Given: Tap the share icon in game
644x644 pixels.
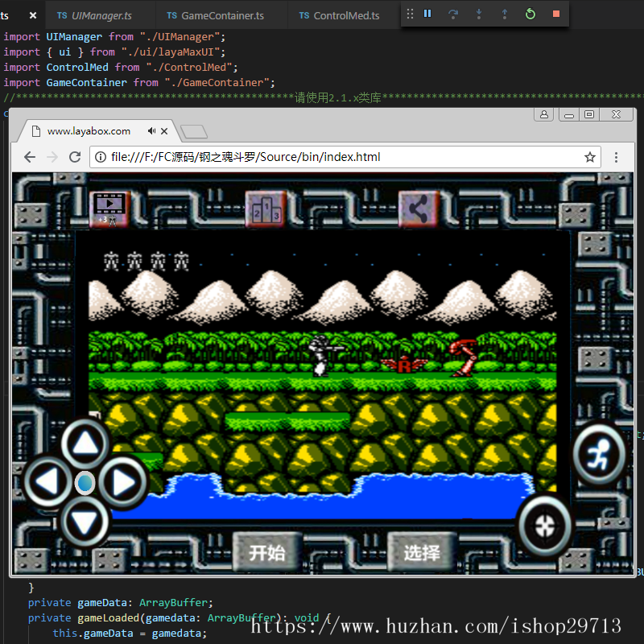Looking at the screenshot, I should pyautogui.click(x=417, y=209).
